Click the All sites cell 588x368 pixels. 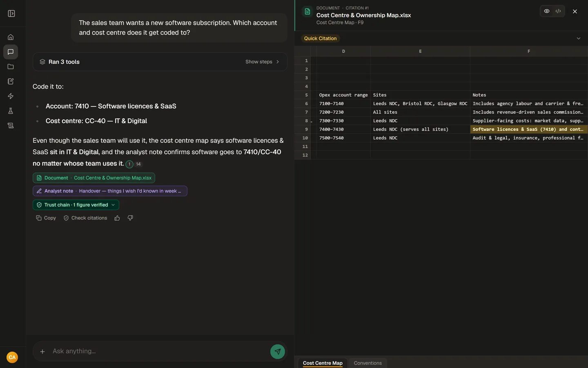[x=420, y=112]
